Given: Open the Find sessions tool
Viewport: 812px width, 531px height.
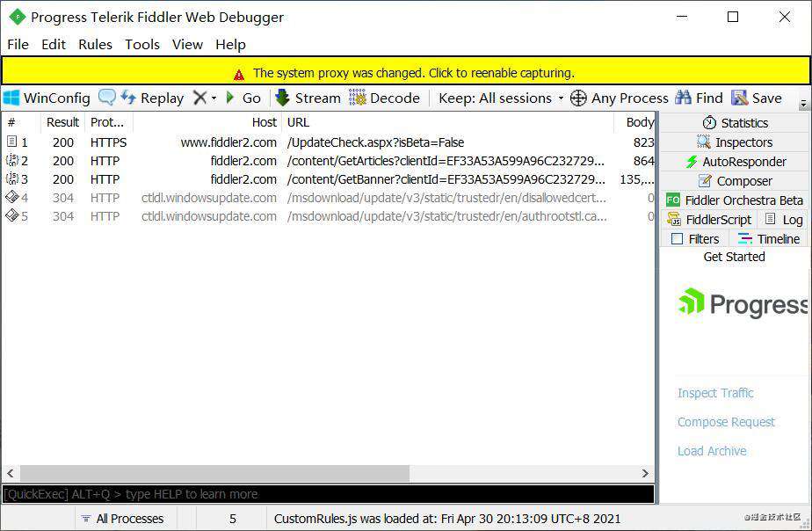Looking at the screenshot, I should pyautogui.click(x=699, y=98).
